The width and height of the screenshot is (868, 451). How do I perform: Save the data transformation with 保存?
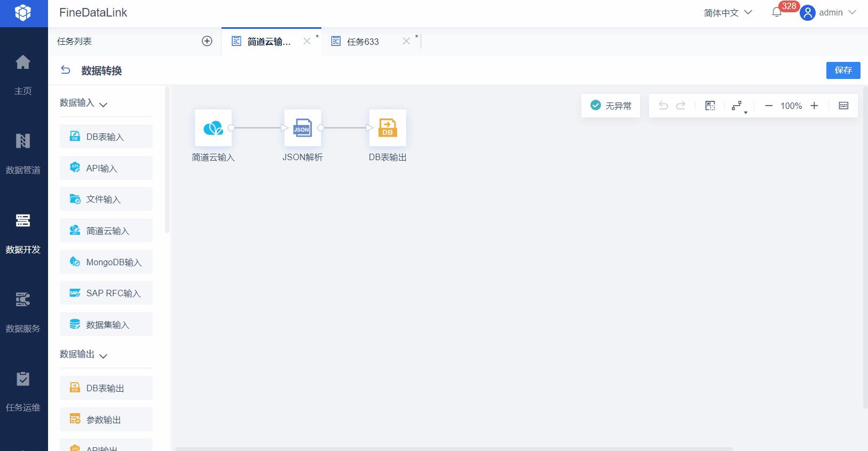pyautogui.click(x=843, y=70)
